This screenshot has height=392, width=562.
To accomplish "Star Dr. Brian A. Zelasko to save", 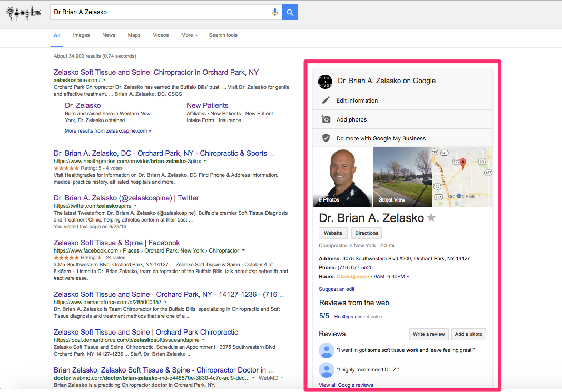I will click(431, 217).
